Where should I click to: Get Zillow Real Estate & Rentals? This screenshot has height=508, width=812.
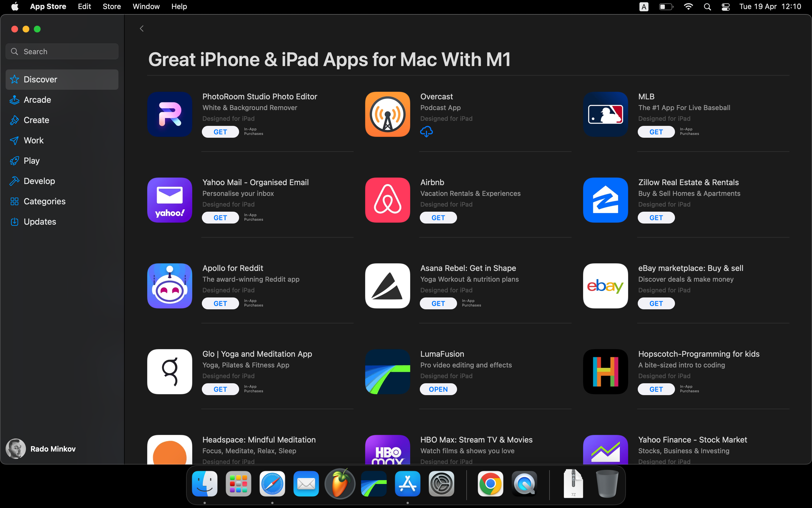point(656,218)
